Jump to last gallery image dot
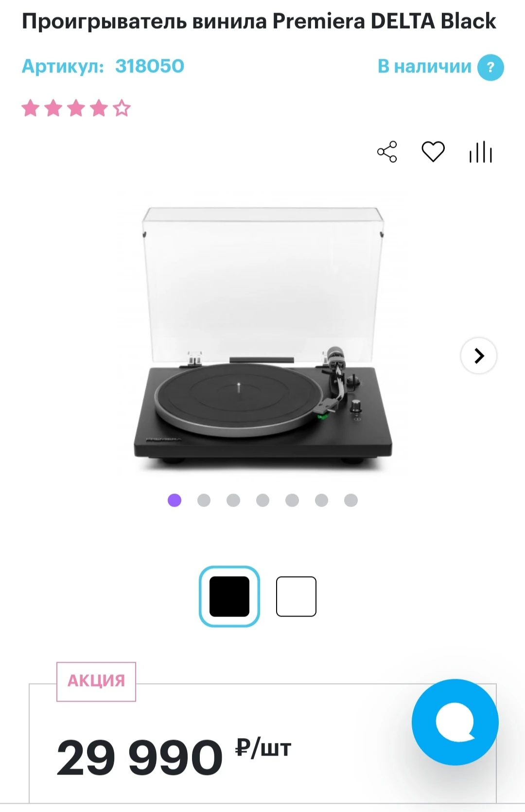525x812 pixels. point(351,500)
